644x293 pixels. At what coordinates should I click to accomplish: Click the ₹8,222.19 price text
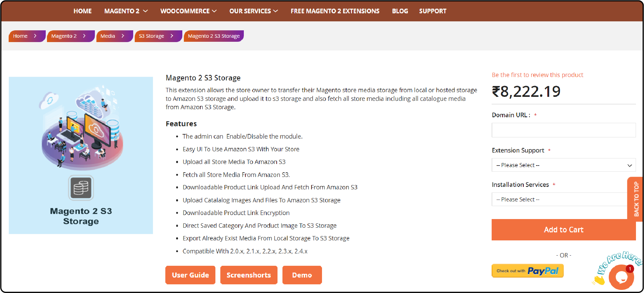pyautogui.click(x=526, y=92)
